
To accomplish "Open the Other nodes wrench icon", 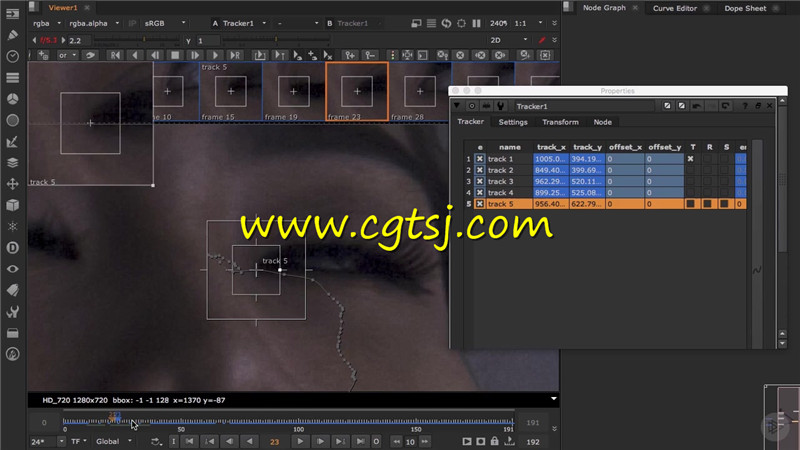I will tap(13, 312).
